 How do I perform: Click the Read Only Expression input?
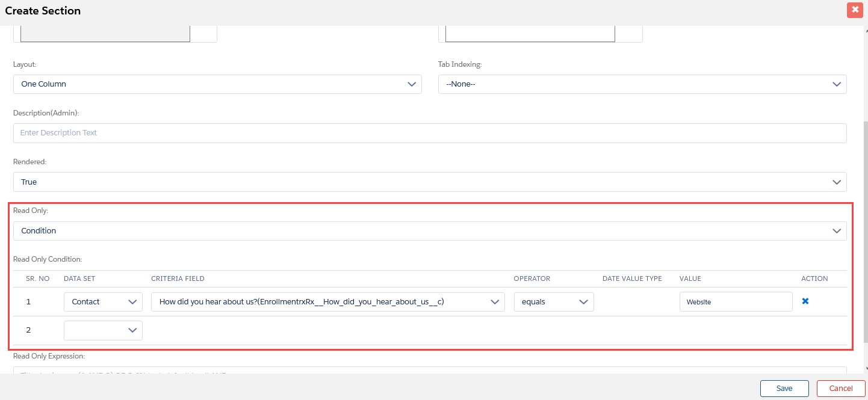click(x=430, y=370)
